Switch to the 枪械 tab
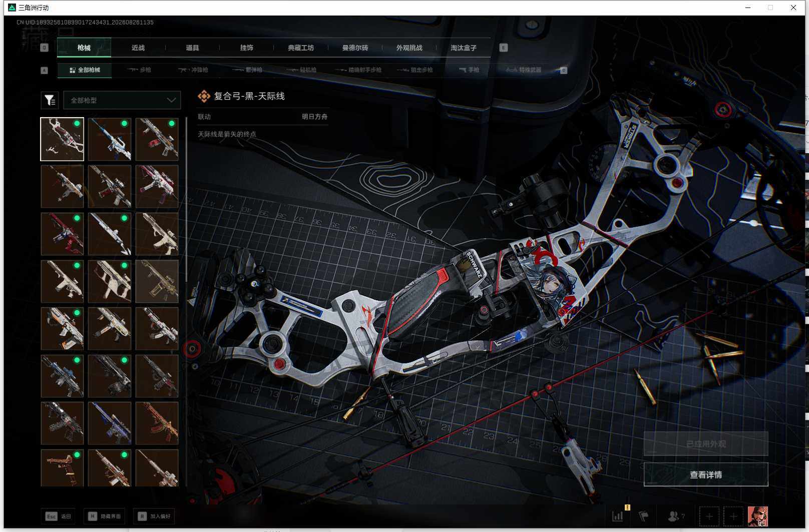809x532 pixels. coord(84,48)
